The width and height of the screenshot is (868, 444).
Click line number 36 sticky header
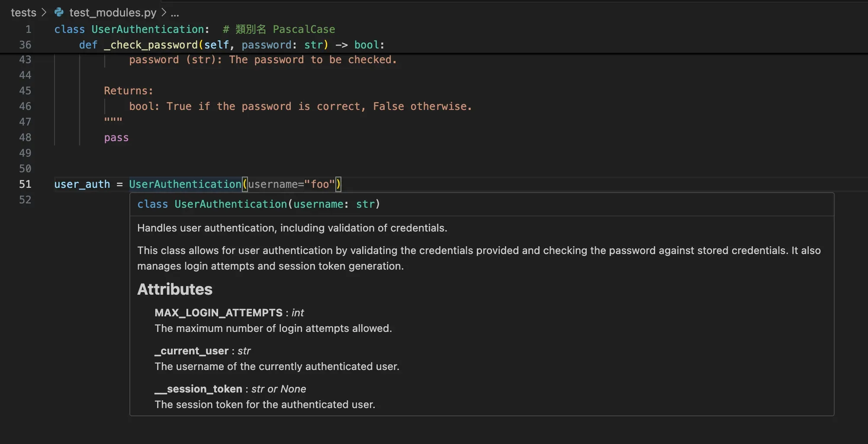tap(25, 45)
